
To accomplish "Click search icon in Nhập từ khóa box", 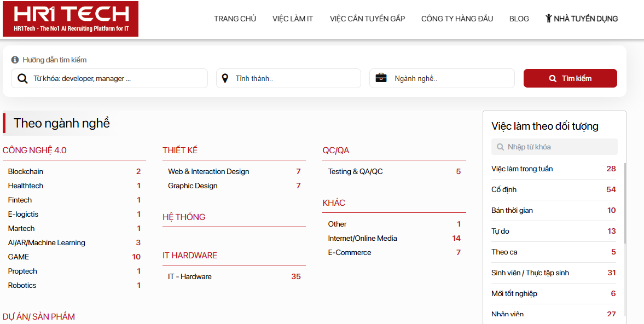I will (500, 147).
